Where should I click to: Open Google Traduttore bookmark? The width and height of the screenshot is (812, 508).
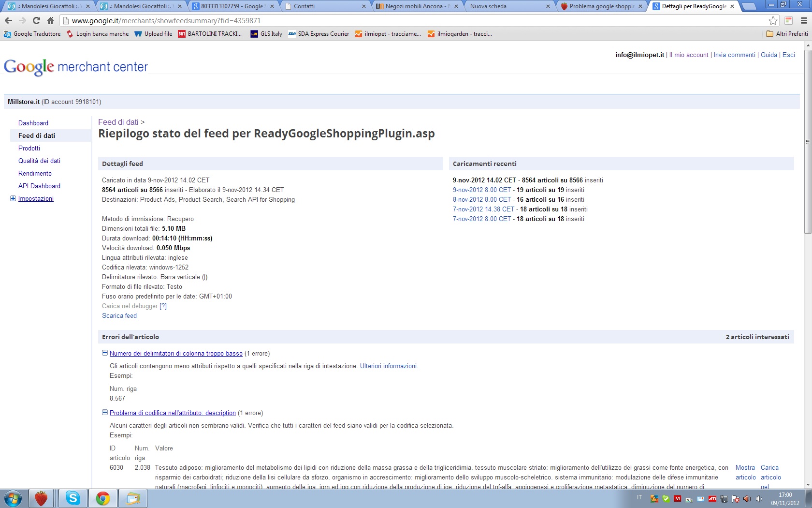click(32, 34)
